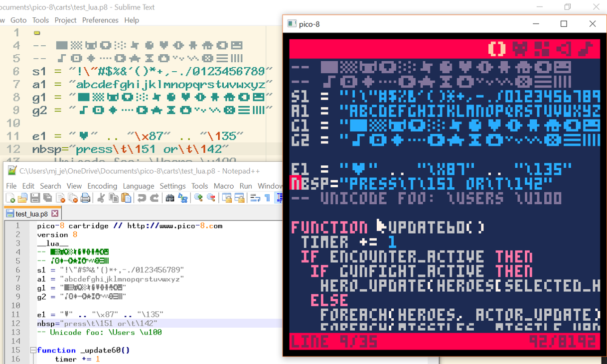Zoom in using the Notepad++ magnifier icon
The height and width of the screenshot is (364, 607).
click(x=198, y=199)
